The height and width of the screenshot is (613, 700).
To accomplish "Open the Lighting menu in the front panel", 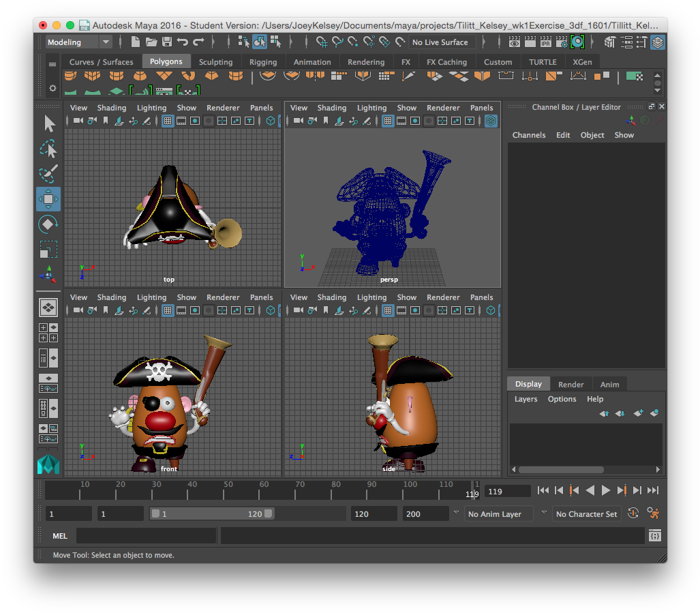I will 151,297.
